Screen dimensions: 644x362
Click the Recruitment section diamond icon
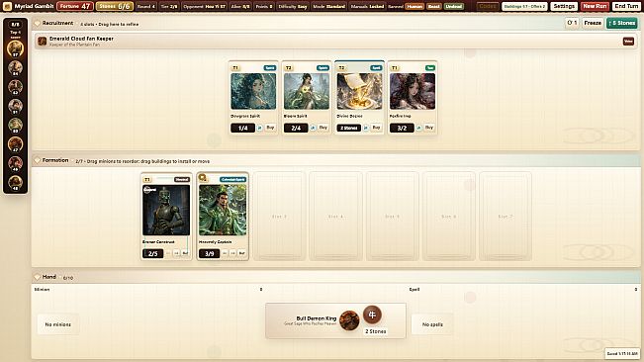pos(38,24)
